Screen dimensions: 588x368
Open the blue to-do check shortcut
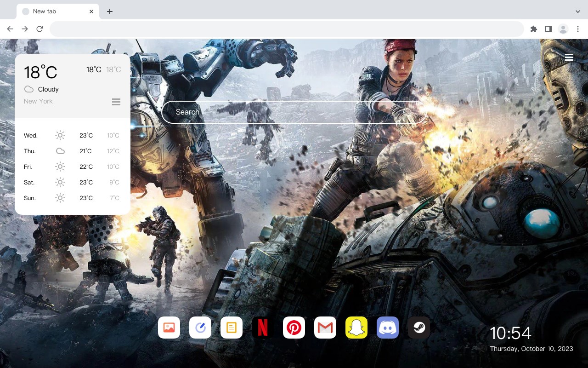[x=200, y=328]
